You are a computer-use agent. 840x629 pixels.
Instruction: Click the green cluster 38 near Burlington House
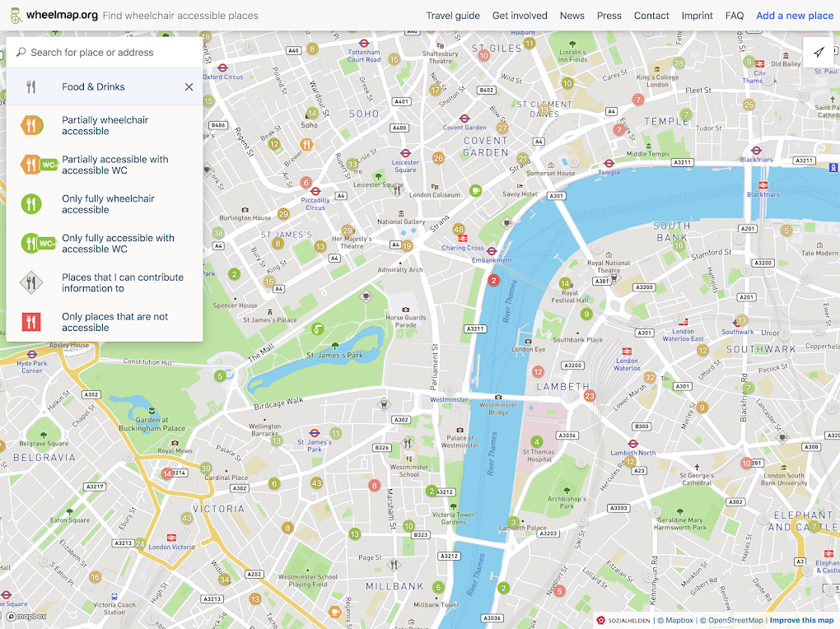point(218,233)
